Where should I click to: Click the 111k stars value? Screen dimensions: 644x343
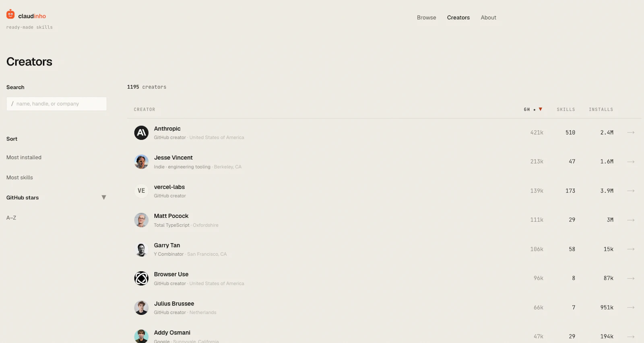click(x=537, y=220)
